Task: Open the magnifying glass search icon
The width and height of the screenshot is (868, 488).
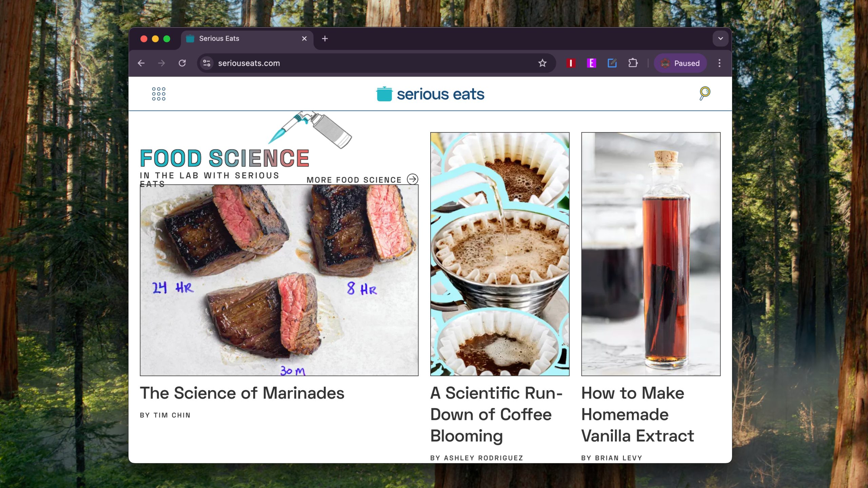Action: pos(705,93)
